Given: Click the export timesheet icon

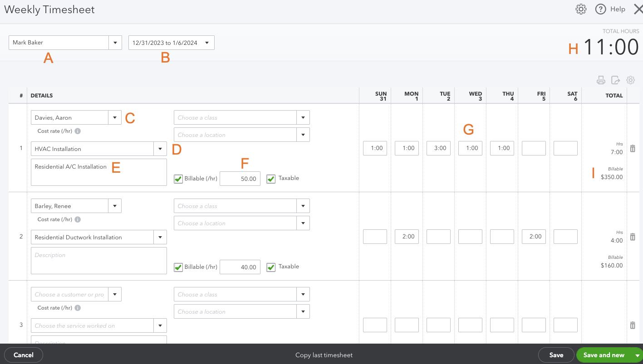Looking at the screenshot, I should [615, 80].
